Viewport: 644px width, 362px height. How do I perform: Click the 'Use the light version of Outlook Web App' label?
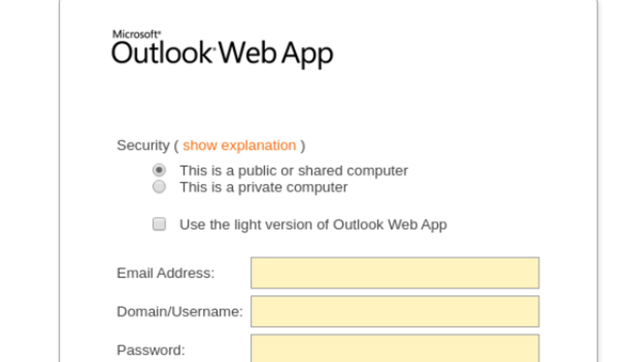(313, 225)
